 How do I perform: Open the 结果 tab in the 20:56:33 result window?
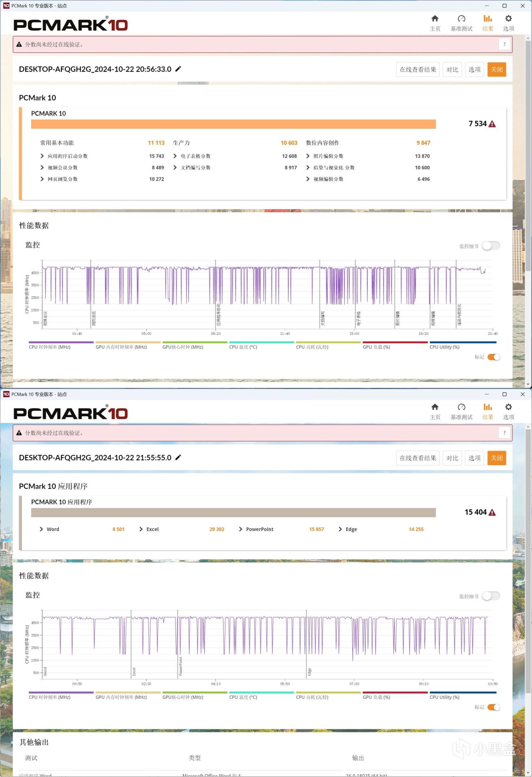click(488, 23)
